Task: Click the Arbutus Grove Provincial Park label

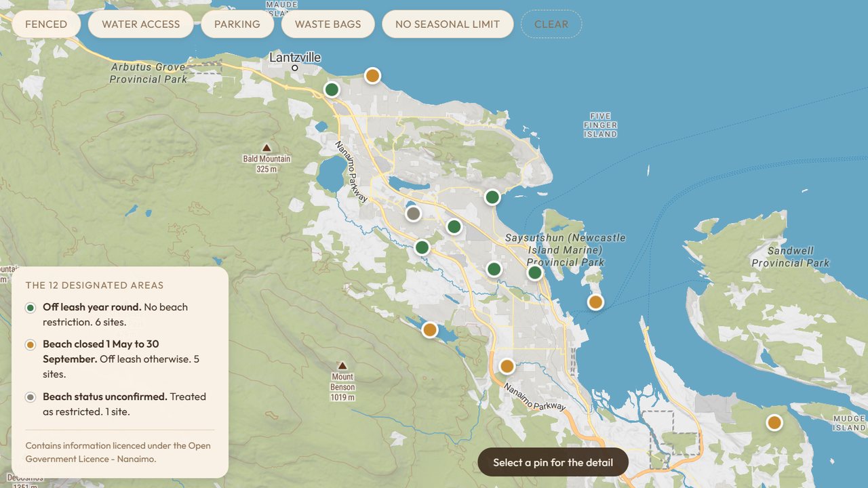Action: [x=149, y=73]
